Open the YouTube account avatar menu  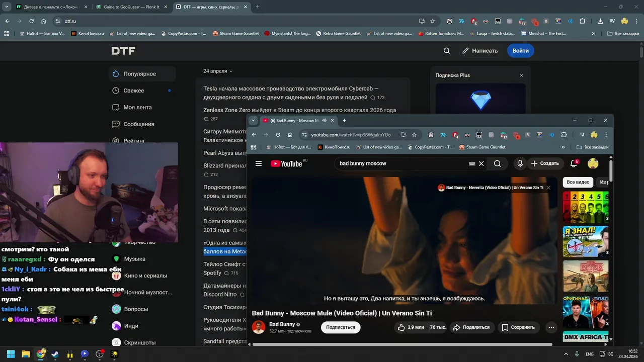(593, 163)
